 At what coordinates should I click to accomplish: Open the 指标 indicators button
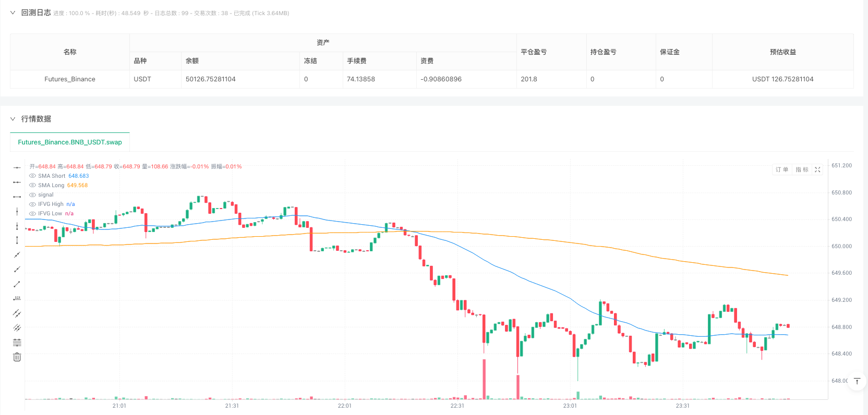click(x=802, y=169)
